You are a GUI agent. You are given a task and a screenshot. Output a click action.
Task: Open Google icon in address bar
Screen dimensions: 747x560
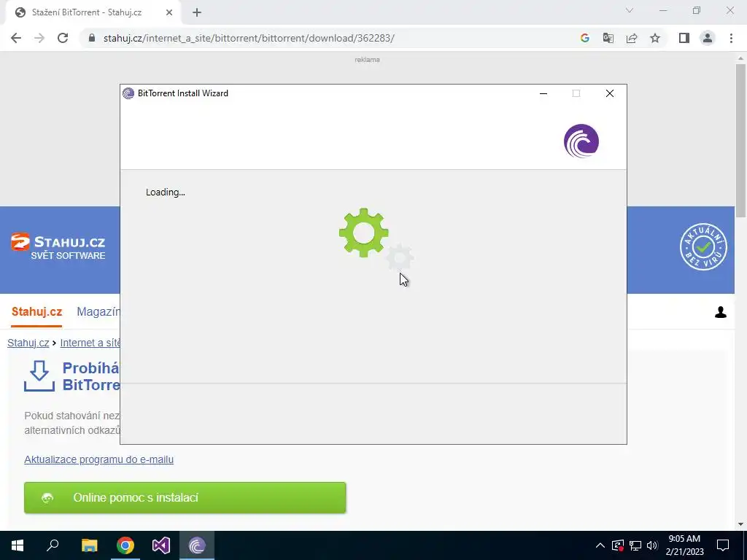584,38
